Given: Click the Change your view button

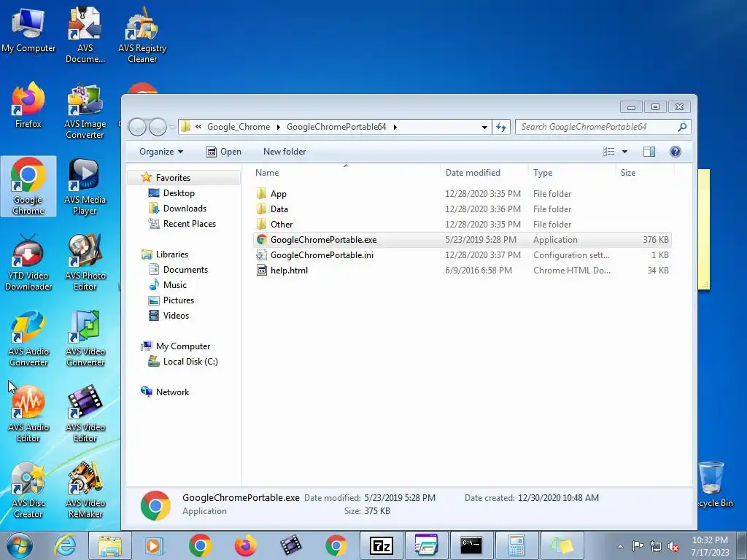Looking at the screenshot, I should click(609, 152).
